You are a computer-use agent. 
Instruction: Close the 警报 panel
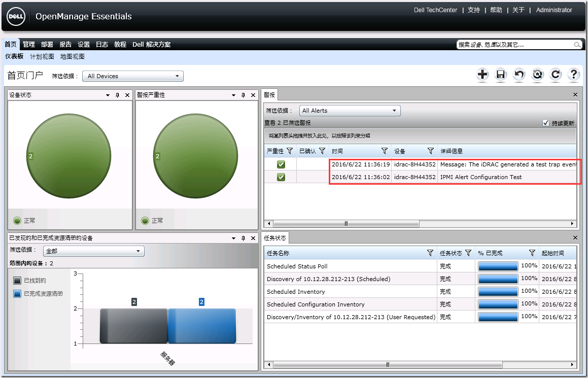(x=576, y=95)
